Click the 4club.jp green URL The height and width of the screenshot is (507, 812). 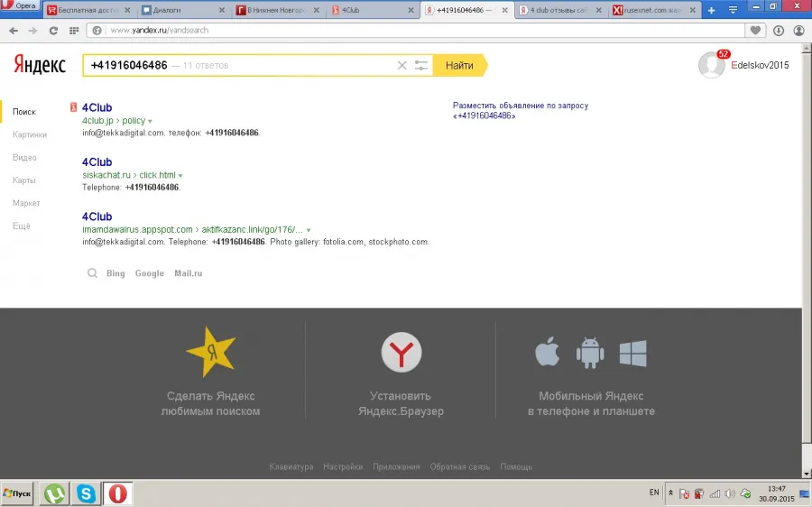tap(97, 121)
